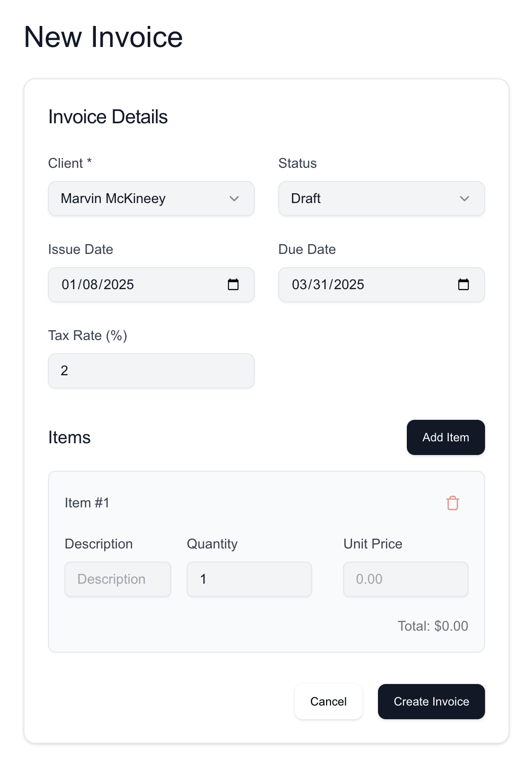Expand the client list to change clients

click(x=151, y=199)
